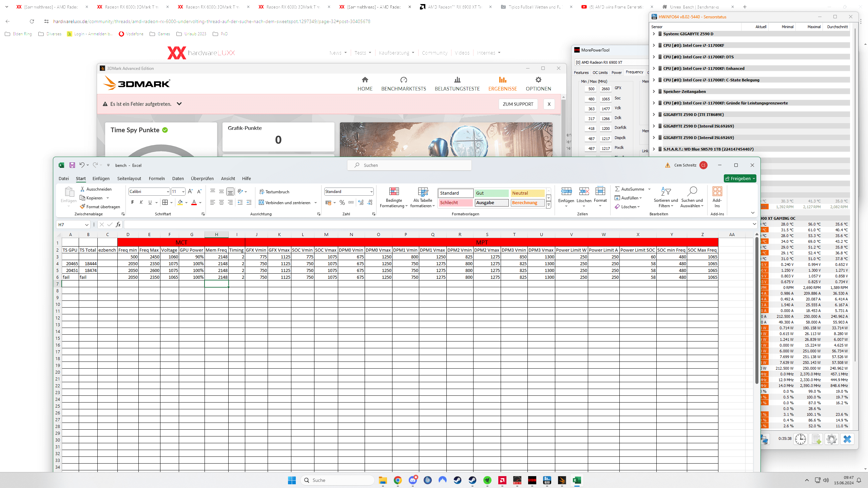
Task: Switch to the Einfügen ribbon tab
Action: [101, 178]
